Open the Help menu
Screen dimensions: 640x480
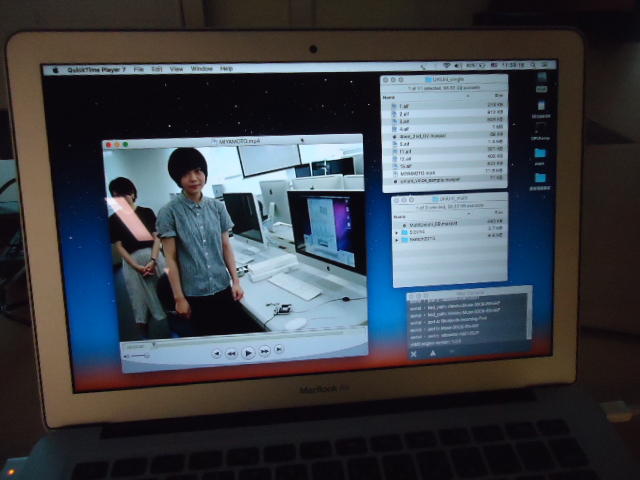[x=227, y=69]
